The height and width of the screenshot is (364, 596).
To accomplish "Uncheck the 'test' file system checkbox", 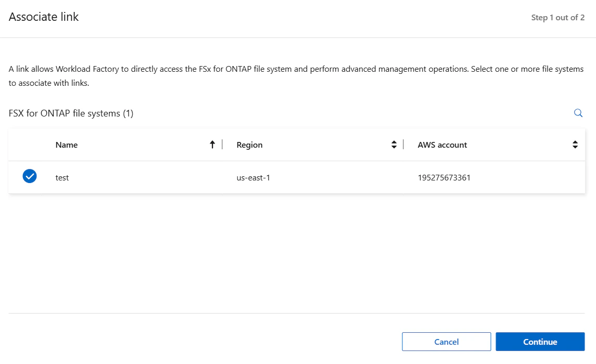I will (30, 176).
